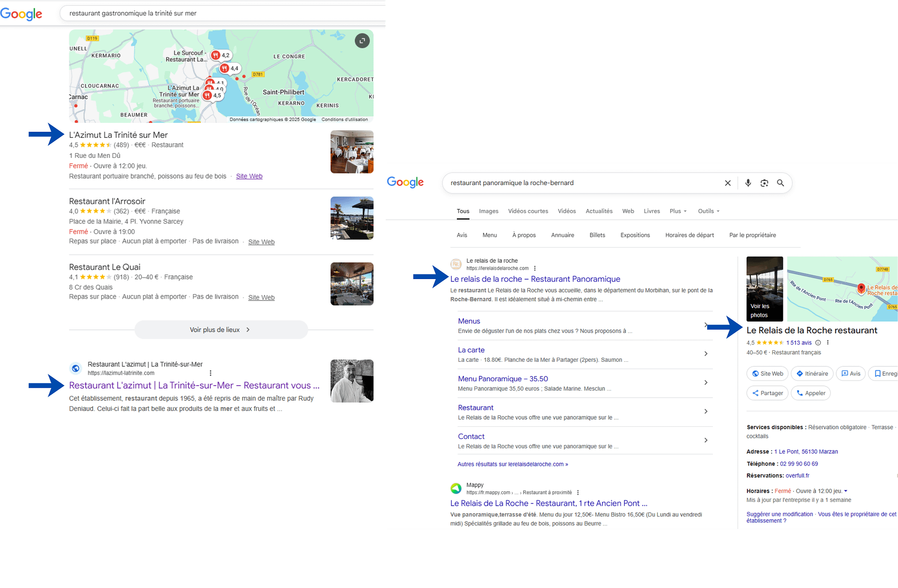Click the Appeler phone button
The height and width of the screenshot is (588, 898).
click(811, 393)
